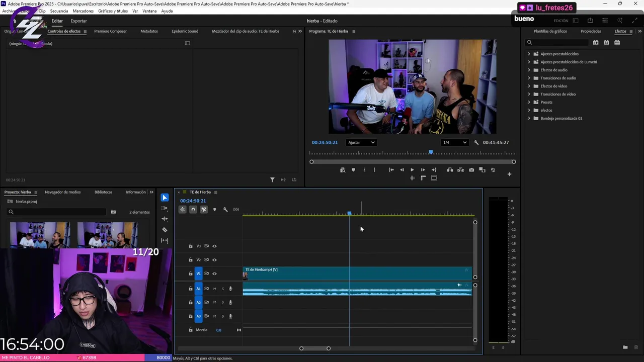The image size is (644, 362).
Task: Expand the Ajustes preestablecidos folder
Action: (529, 54)
